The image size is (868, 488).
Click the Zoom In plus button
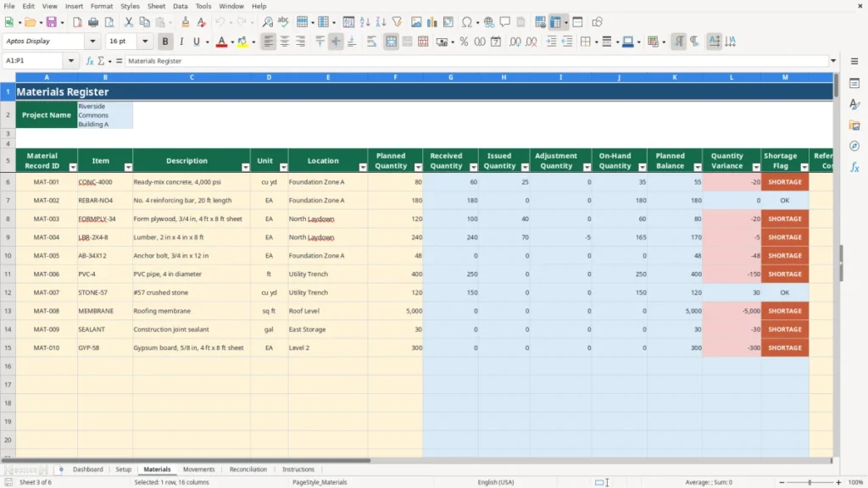pos(838,482)
